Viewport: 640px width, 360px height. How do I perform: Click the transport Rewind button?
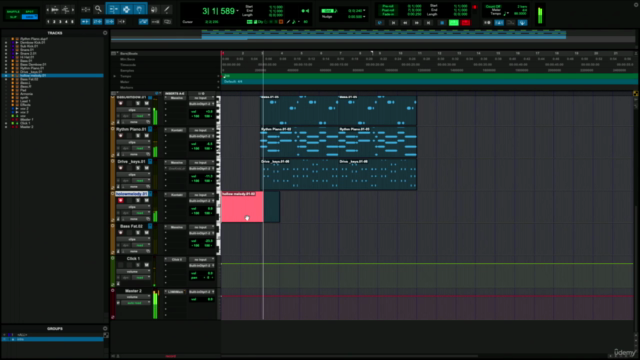click(405, 23)
